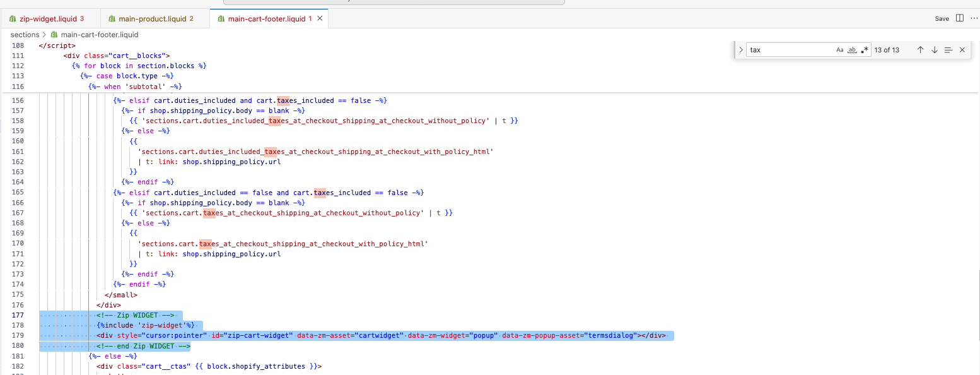980x375 pixels.
Task: Click the Save button
Action: pos(942,19)
